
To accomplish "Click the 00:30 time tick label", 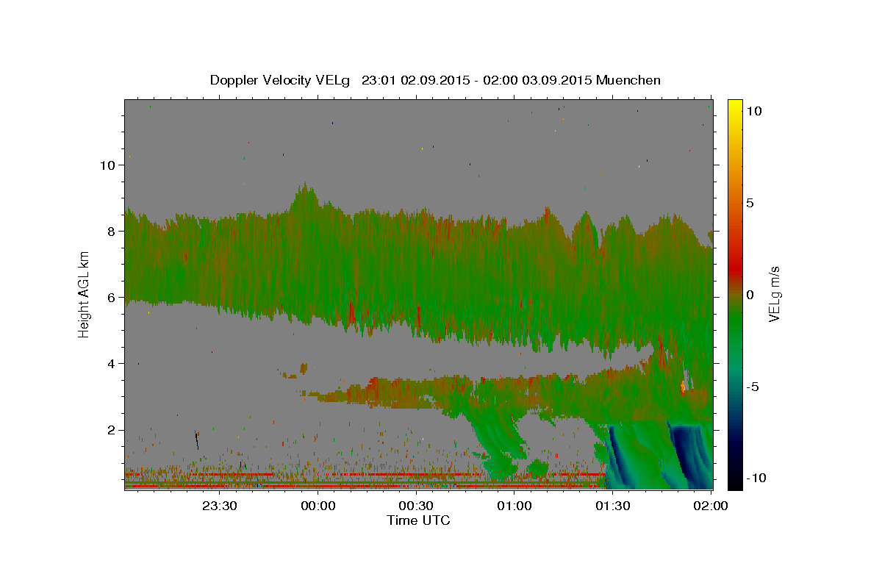I will (x=417, y=506).
